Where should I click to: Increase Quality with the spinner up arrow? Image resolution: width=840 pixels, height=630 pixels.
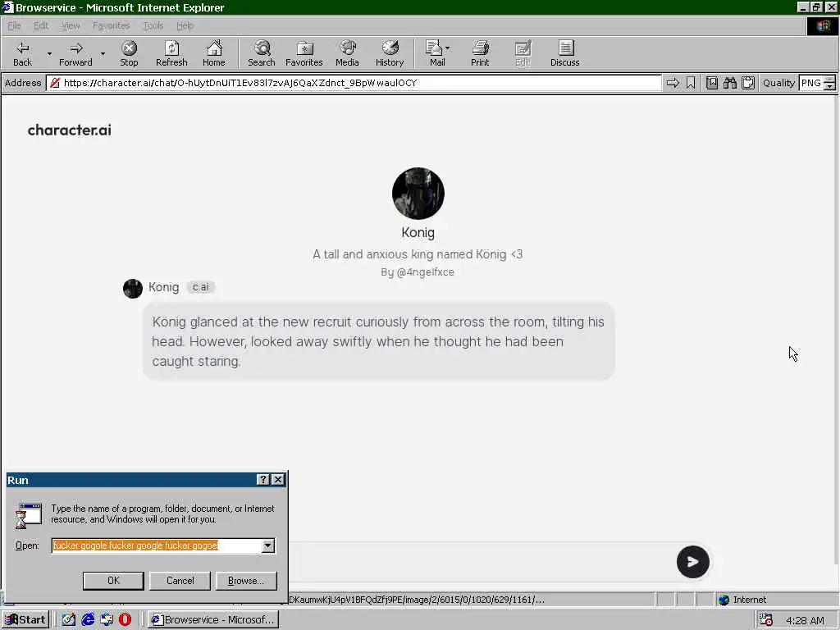(829, 80)
